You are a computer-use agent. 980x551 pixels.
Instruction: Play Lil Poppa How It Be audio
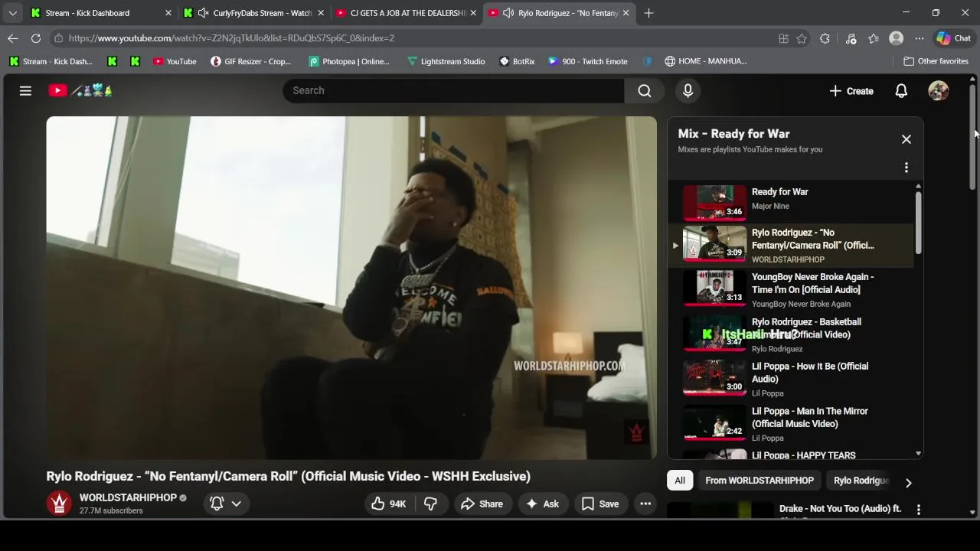click(792, 379)
